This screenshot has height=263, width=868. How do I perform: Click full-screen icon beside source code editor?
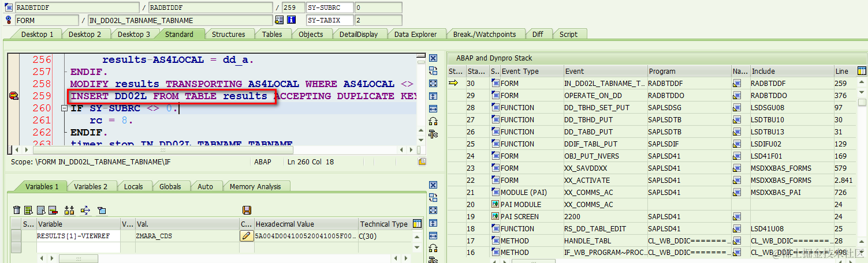[433, 84]
